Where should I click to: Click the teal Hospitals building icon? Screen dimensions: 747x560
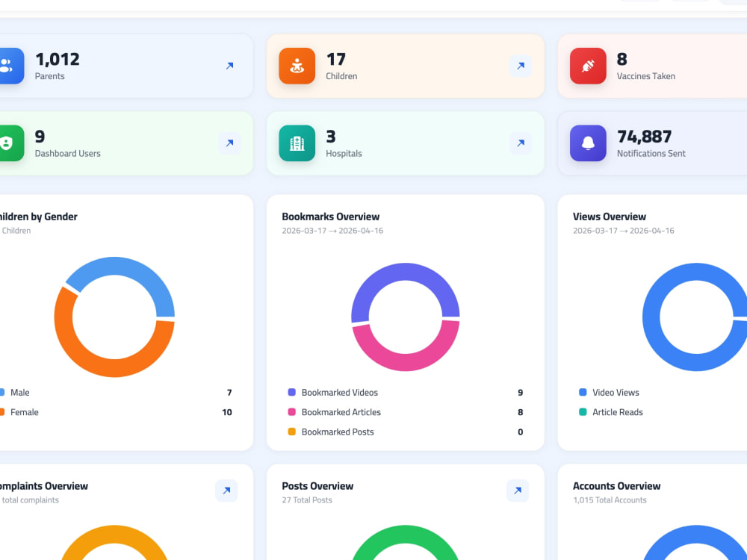[297, 143]
